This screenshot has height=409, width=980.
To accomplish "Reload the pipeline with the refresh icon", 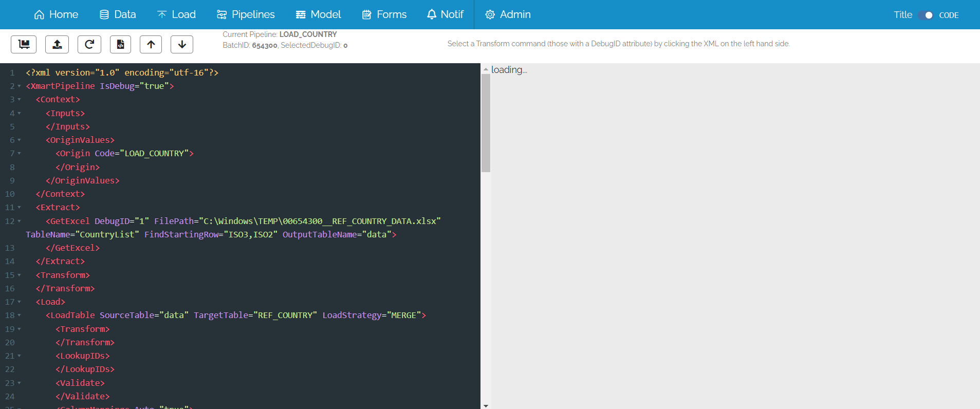I will coord(89,44).
